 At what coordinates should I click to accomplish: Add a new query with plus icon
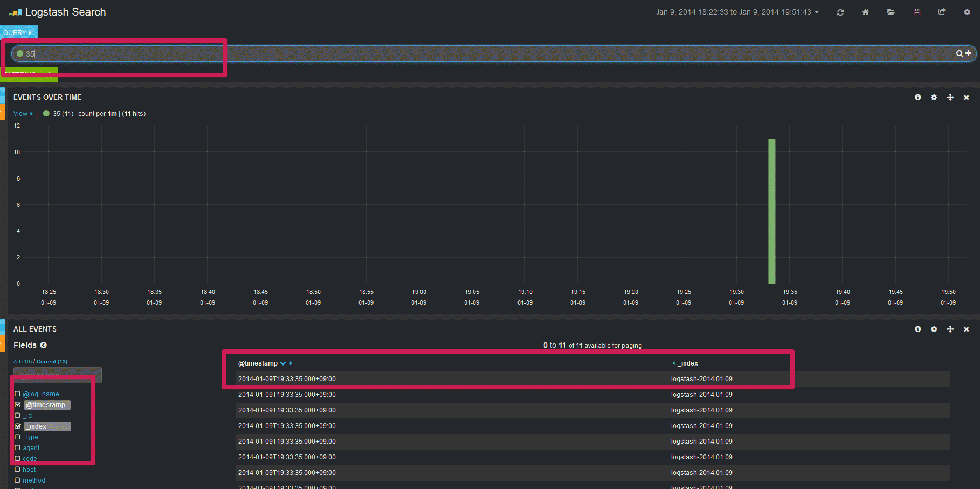tap(968, 53)
